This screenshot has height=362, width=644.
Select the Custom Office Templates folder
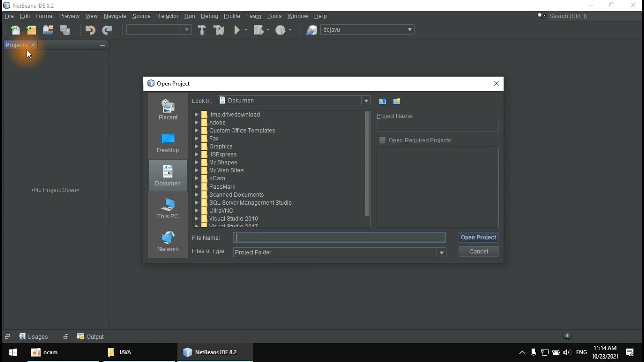[242, 131]
